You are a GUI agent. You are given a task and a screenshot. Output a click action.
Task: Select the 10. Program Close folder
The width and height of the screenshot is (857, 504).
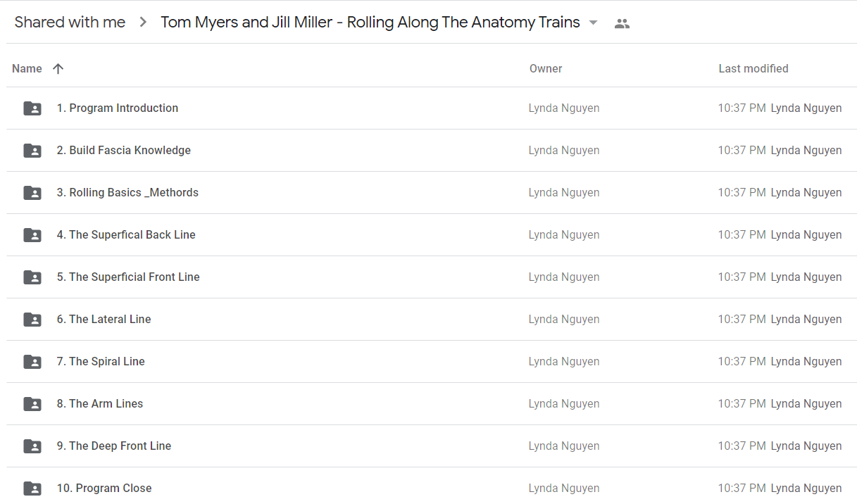pos(104,489)
